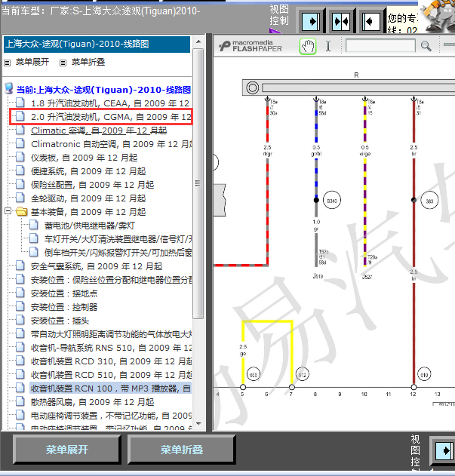The width and height of the screenshot is (455, 476).
Task: Click the page icon of 散热器风扇 entry
Action: coord(20,401)
